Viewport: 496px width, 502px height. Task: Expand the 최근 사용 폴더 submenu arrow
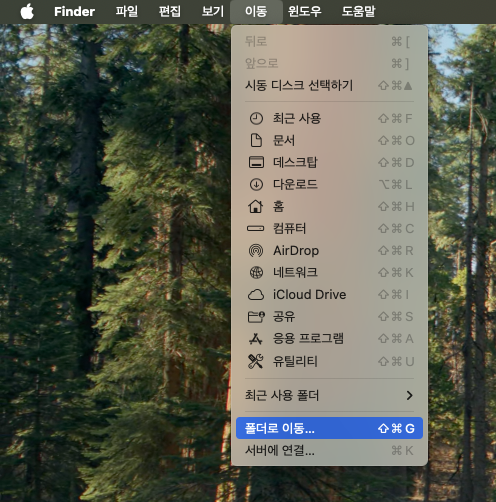(x=409, y=395)
